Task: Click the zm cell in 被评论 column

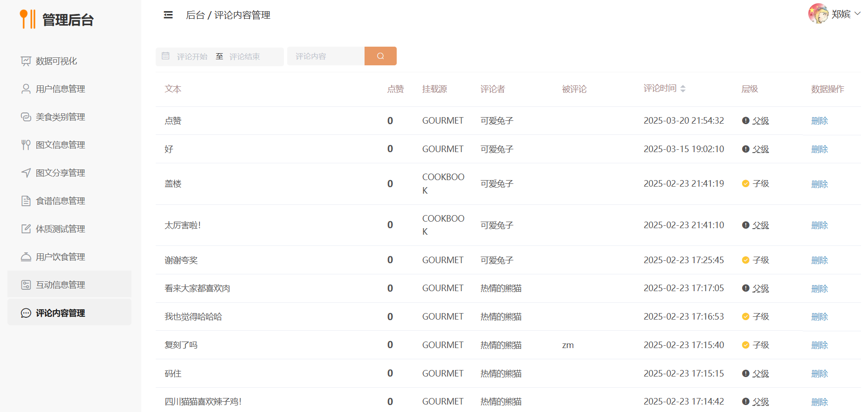Action: pyautogui.click(x=568, y=345)
